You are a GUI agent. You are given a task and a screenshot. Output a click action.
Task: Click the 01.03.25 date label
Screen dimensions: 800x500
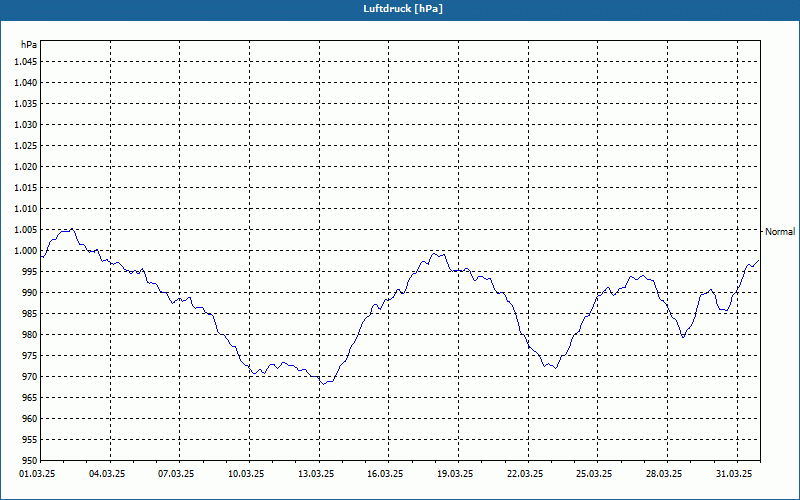click(37, 474)
